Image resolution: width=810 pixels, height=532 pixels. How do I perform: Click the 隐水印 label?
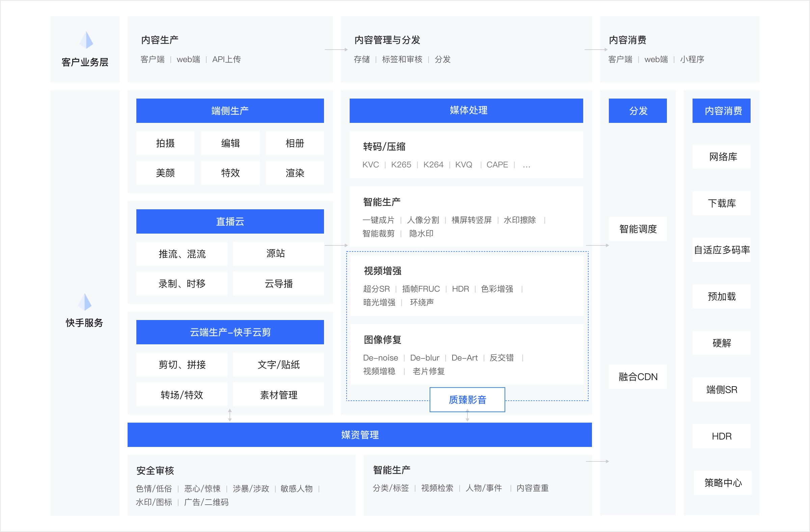[421, 234]
